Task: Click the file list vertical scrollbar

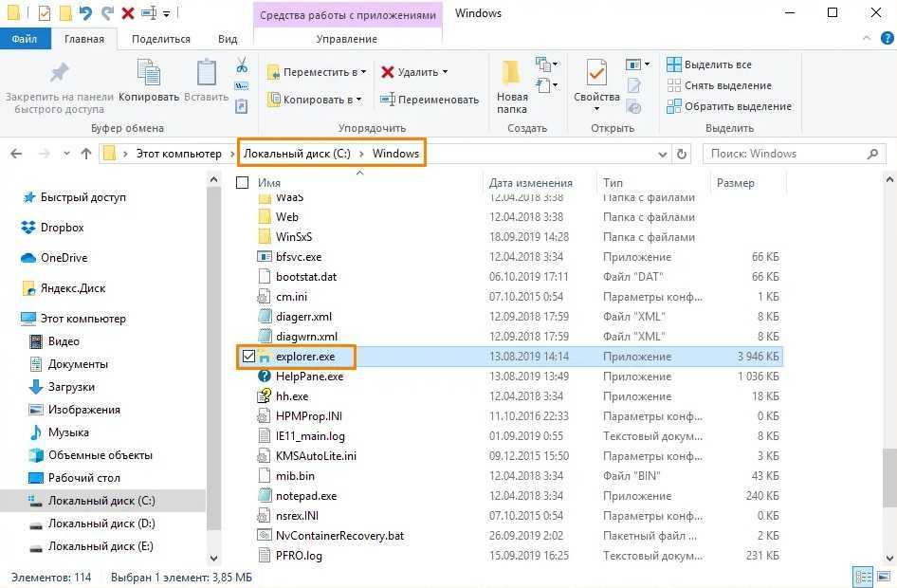Action: click(888, 379)
